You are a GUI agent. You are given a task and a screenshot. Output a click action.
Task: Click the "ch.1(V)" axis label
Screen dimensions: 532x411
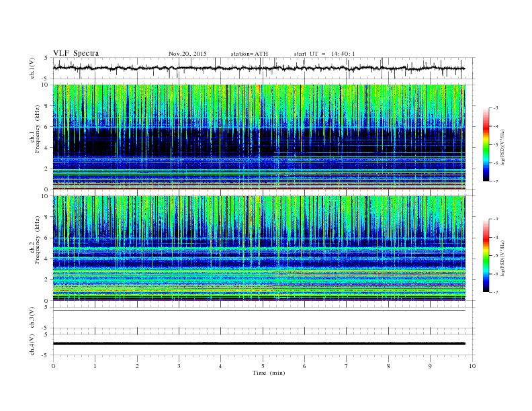pos(32,68)
